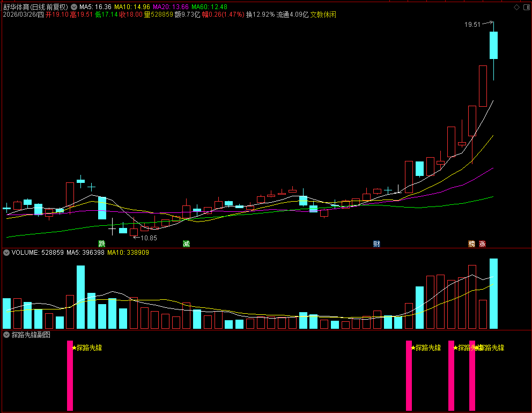Click the 换12.92% turnover rate
Image resolution: width=532 pixels, height=413 pixels.
[x=260, y=14]
